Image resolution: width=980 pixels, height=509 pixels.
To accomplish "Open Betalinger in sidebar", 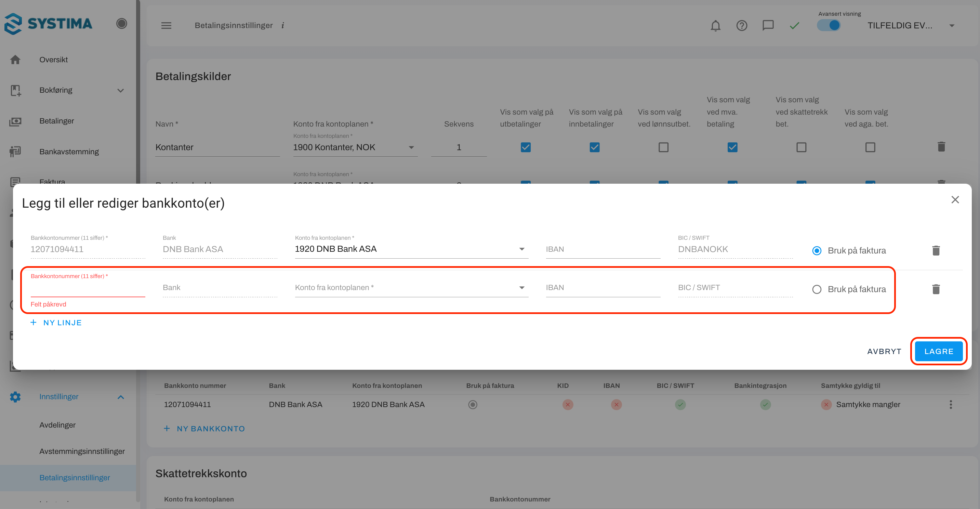I will pos(57,121).
